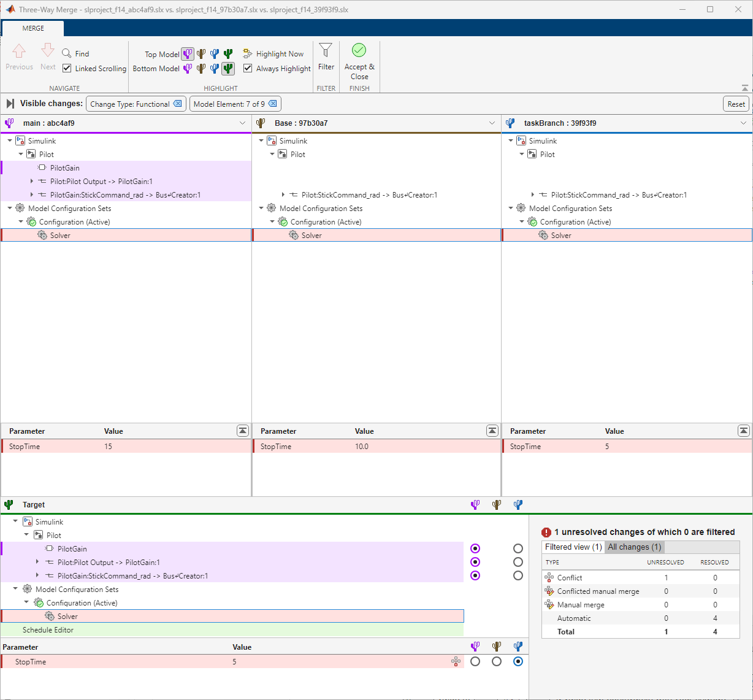Open the Filter funnel tool

pos(326,52)
